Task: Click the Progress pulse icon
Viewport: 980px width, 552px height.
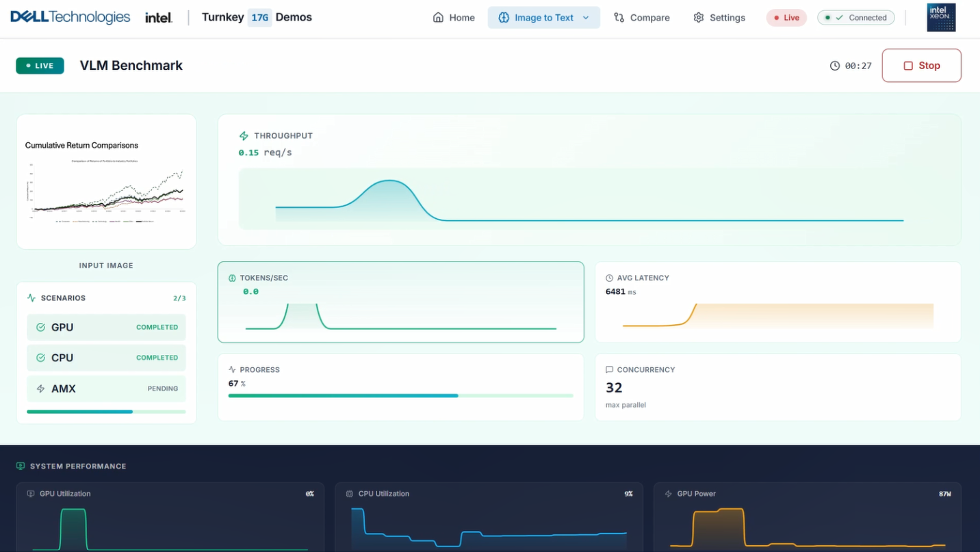Action: (x=232, y=370)
